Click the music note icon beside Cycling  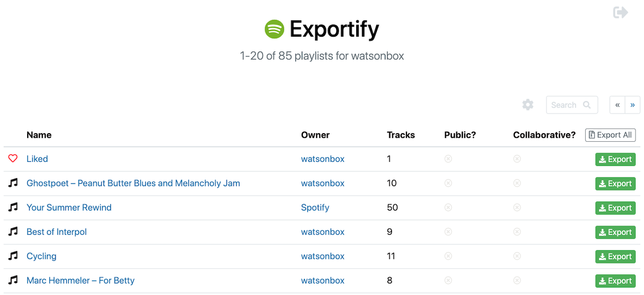13,256
